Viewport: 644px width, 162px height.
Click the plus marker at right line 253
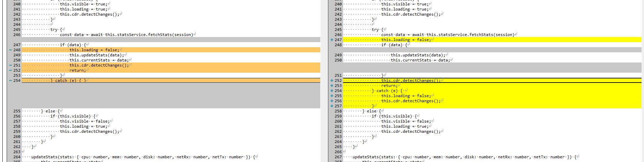click(332, 86)
